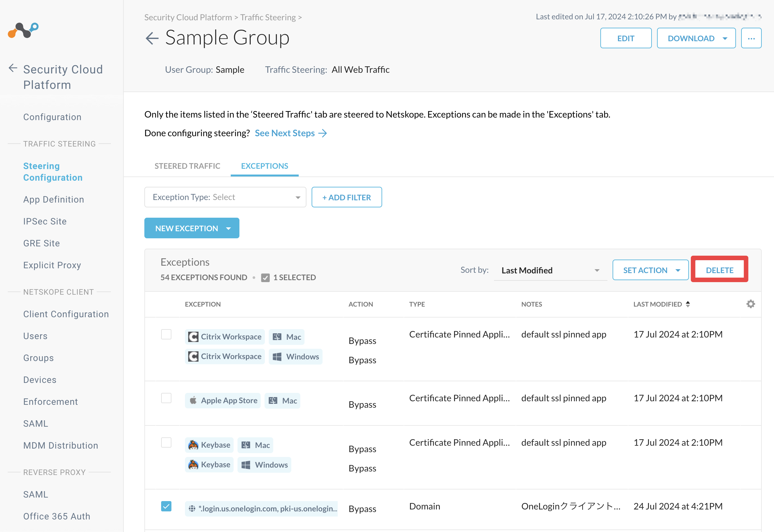This screenshot has width=774, height=532.
Task: Open GRE Site page
Action: pyautogui.click(x=42, y=243)
